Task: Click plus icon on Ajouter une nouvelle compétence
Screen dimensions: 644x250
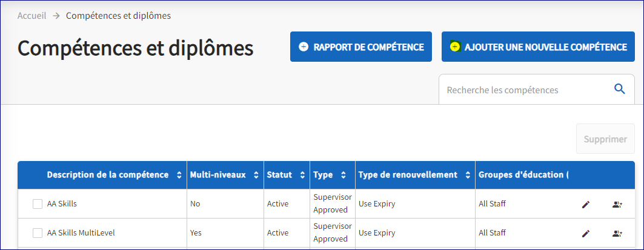Action: pyautogui.click(x=455, y=47)
